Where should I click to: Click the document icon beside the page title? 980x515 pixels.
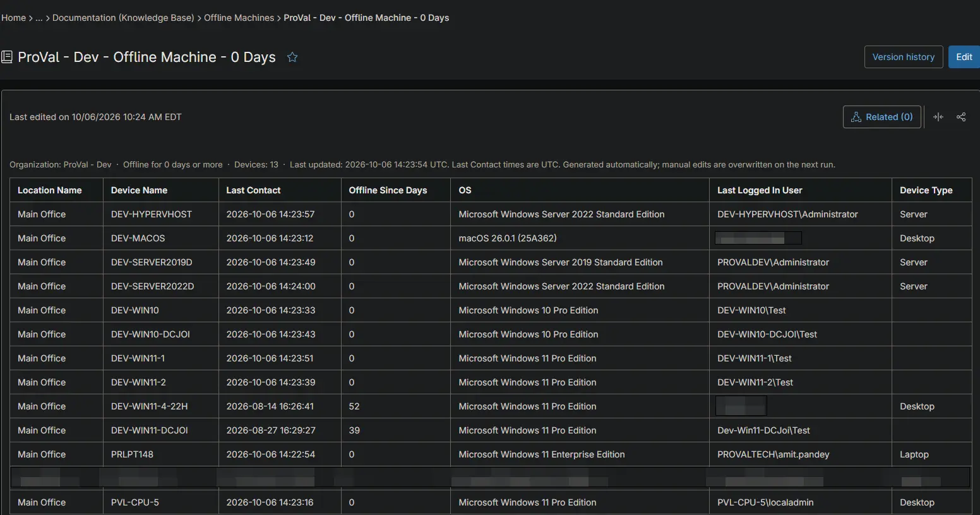[7, 57]
